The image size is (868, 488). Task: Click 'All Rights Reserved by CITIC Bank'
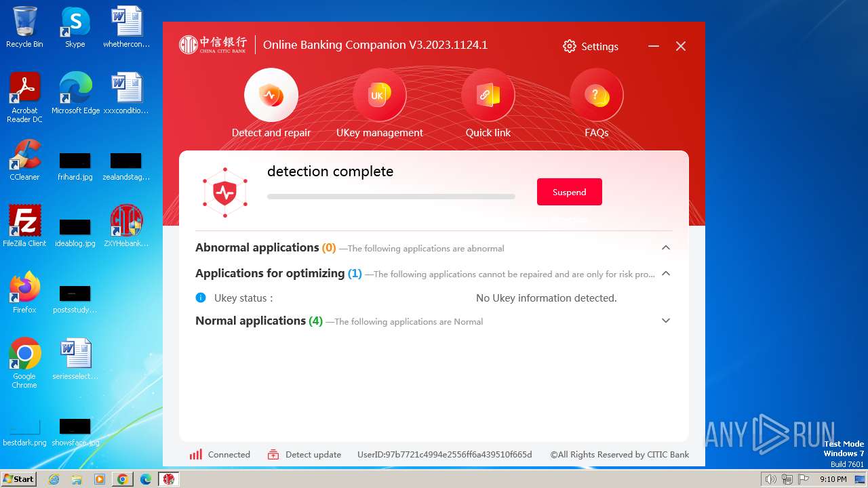pyautogui.click(x=620, y=455)
